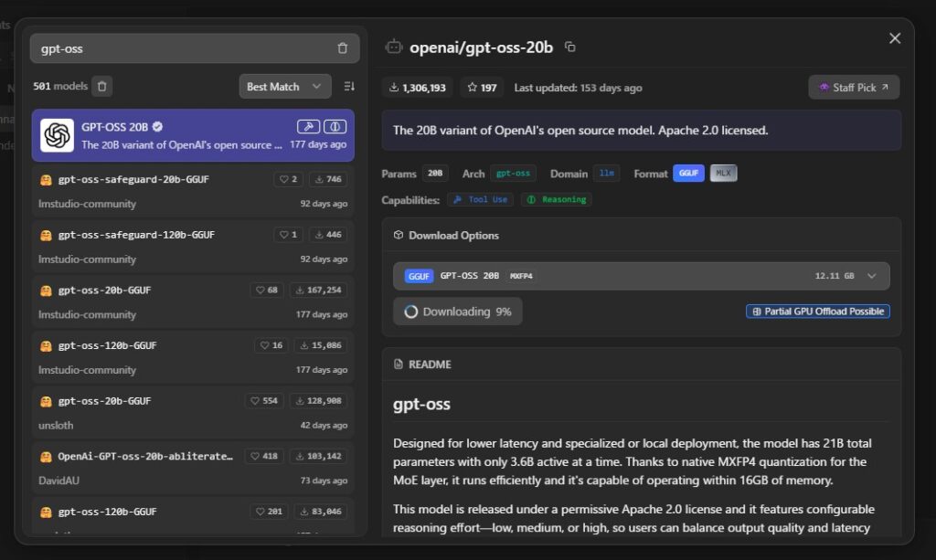Click the download count 1,306,193 badge

coord(418,88)
